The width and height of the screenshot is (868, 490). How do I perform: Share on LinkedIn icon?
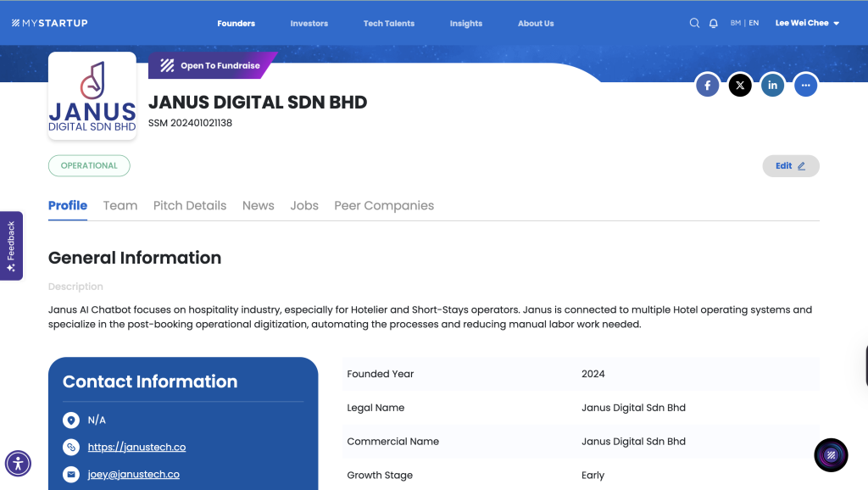click(772, 86)
